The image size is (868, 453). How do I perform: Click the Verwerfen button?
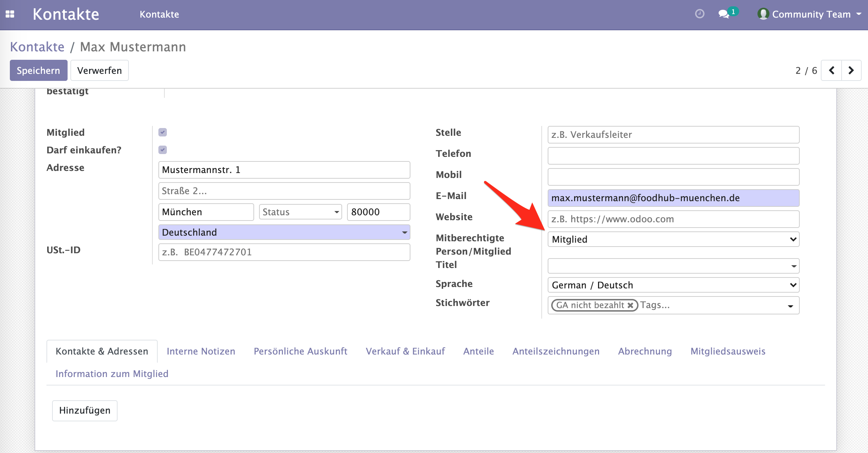pyautogui.click(x=100, y=70)
